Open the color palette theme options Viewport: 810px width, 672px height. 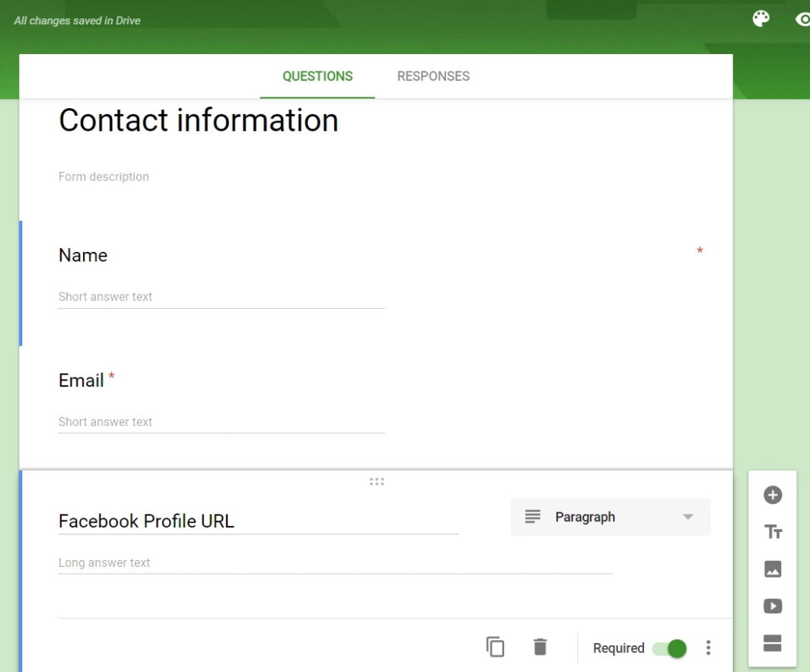click(761, 18)
